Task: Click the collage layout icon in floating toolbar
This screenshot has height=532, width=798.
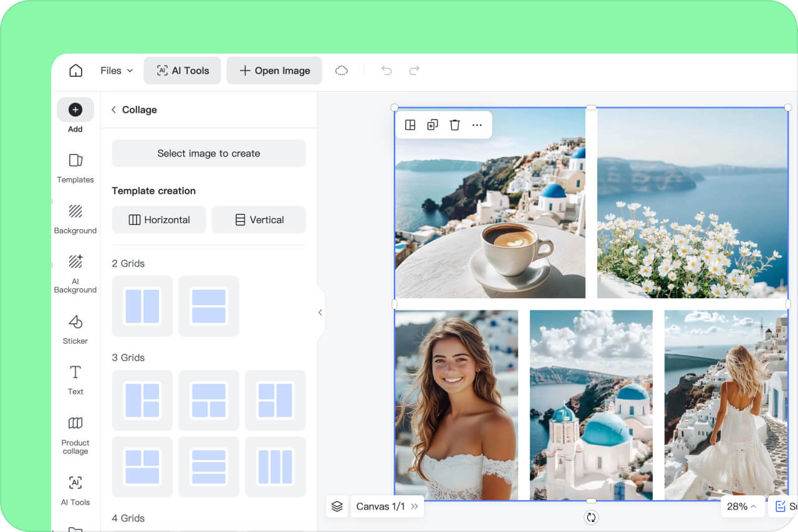Action: pyautogui.click(x=410, y=125)
